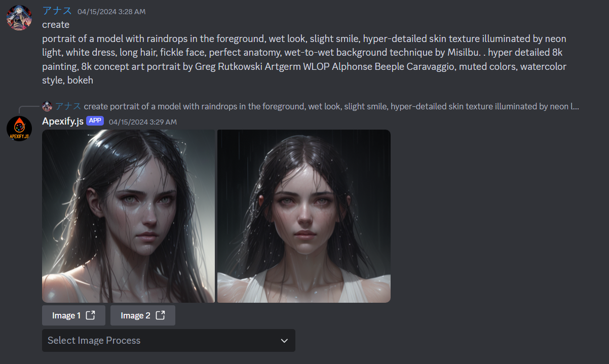This screenshot has width=609, height=364.
Task: Open the Image 2 button
Action: pyautogui.click(x=143, y=315)
